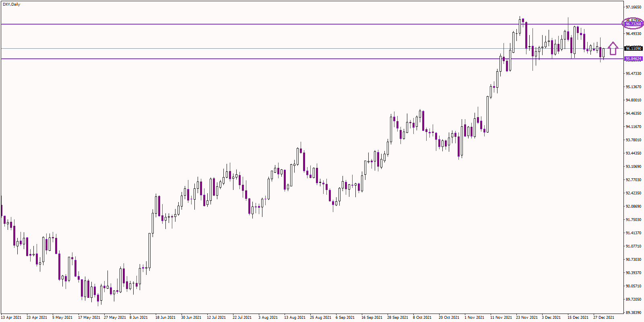Screen dimensions: 644x322
Task: Click the 89.38390 price axis label
Action: click(634, 313)
